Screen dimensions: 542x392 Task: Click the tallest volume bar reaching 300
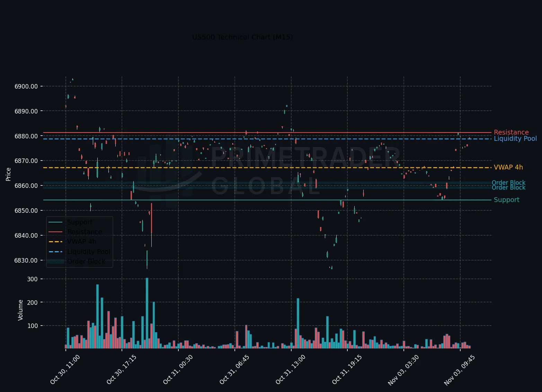[147, 313]
